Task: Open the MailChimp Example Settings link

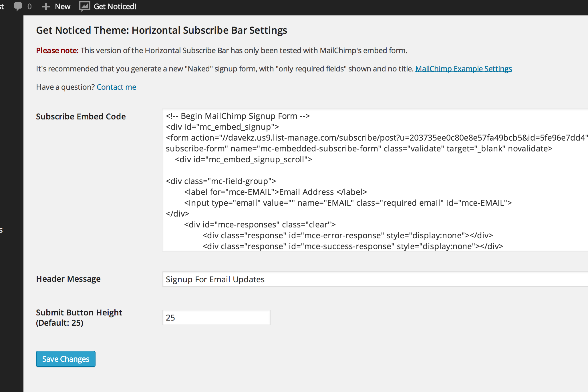Action: pyautogui.click(x=463, y=69)
